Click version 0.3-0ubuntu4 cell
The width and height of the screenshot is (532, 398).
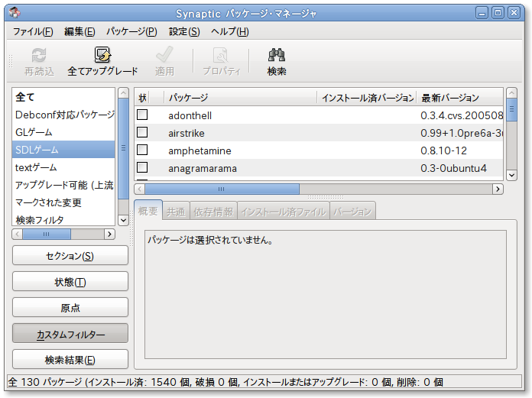(453, 169)
